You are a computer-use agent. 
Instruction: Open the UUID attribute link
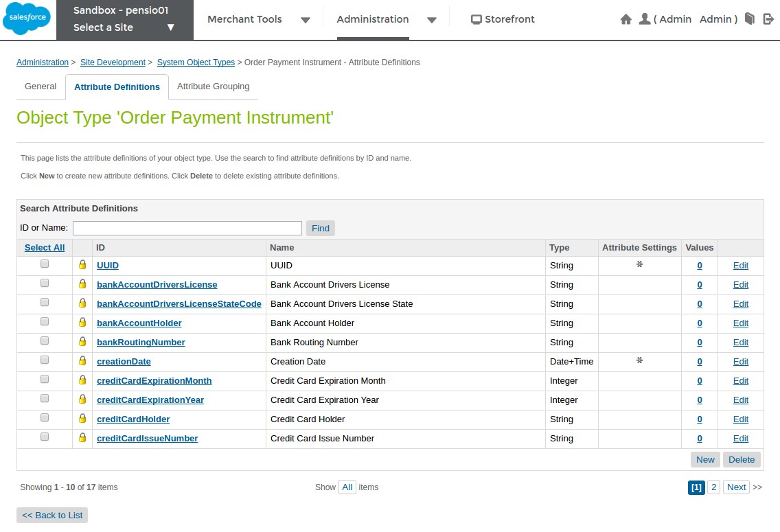coord(107,266)
